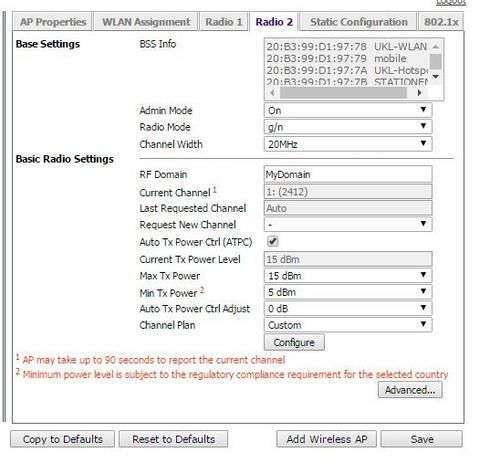Open the Admin Mode dropdown
The image size is (490, 463).
[348, 110]
